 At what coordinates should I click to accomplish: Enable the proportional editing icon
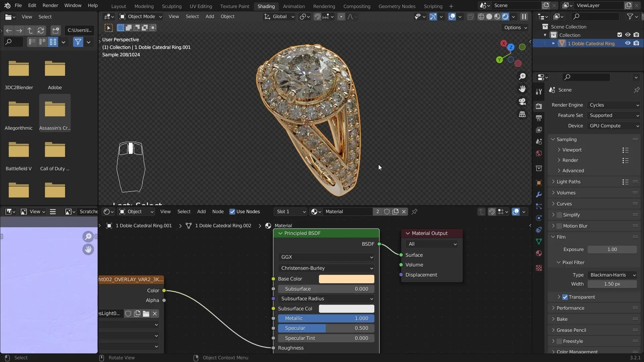342,16
